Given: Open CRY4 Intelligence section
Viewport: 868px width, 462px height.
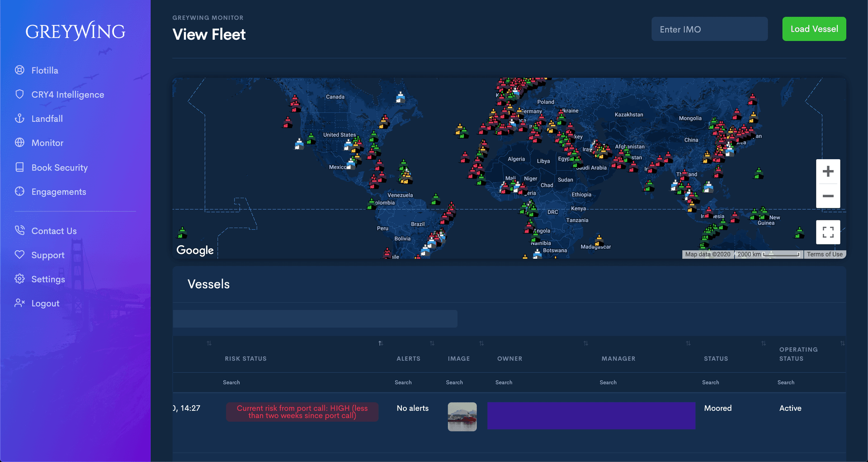Looking at the screenshot, I should tap(68, 95).
